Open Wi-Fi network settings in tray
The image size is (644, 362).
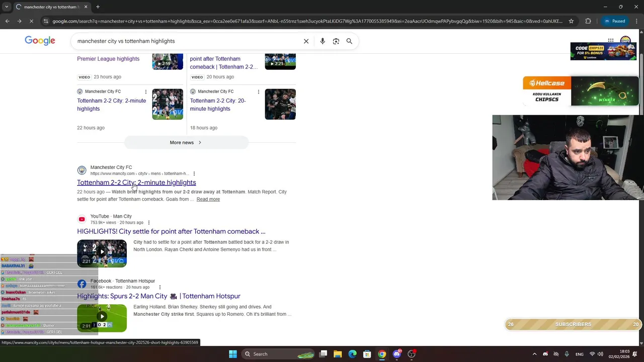point(592,354)
